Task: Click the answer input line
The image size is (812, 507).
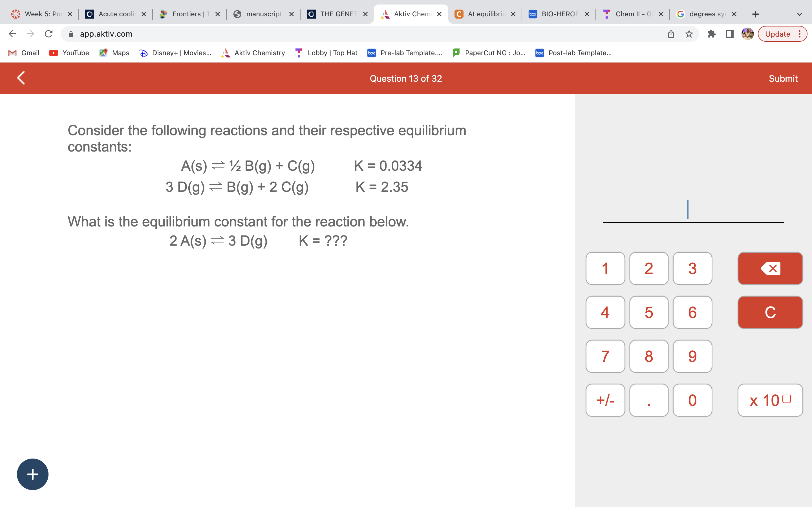Action: tap(693, 211)
